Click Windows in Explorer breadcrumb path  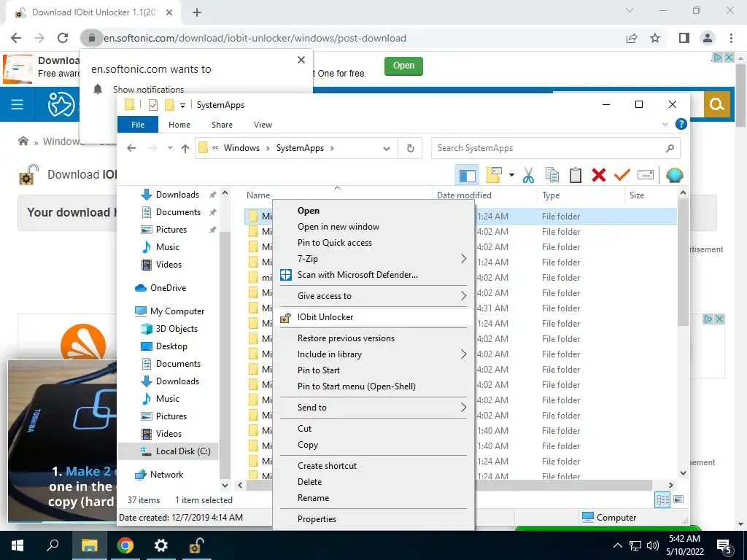[x=241, y=148]
